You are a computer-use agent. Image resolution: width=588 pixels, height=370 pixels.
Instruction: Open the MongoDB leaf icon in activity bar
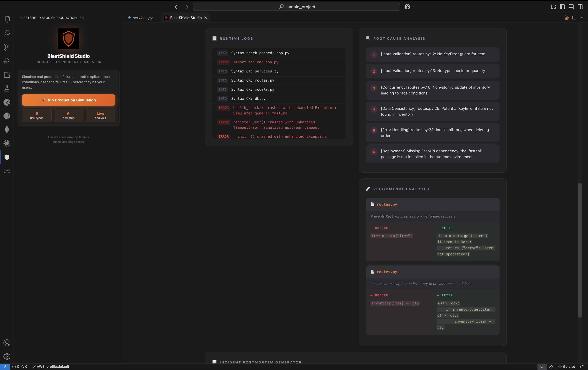click(7, 130)
